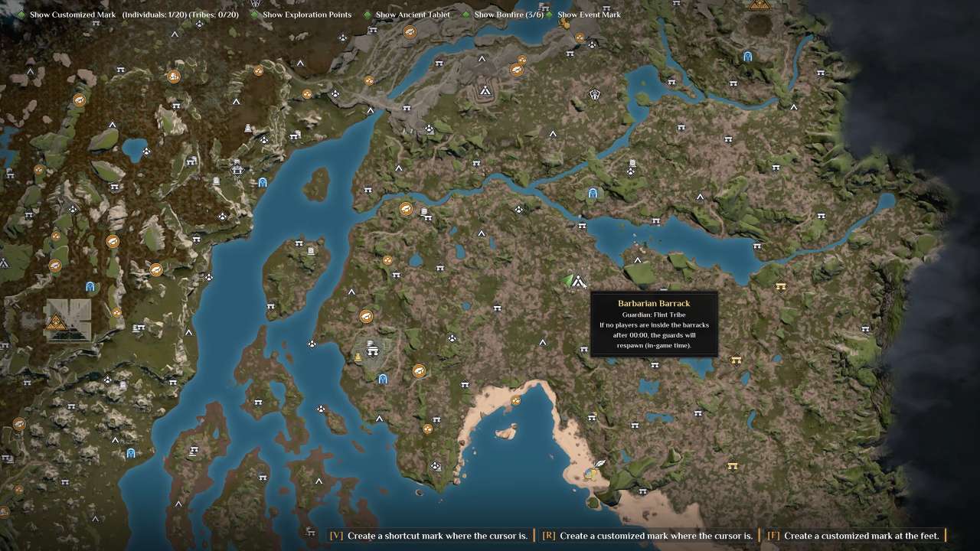This screenshot has width=980, height=551.
Task: Click the small yellow idol icon beside the settlement
Action: click(358, 357)
